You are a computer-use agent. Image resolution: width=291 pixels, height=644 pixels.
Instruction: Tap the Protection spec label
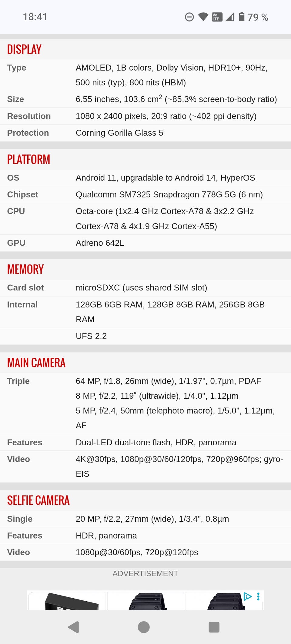coord(28,133)
